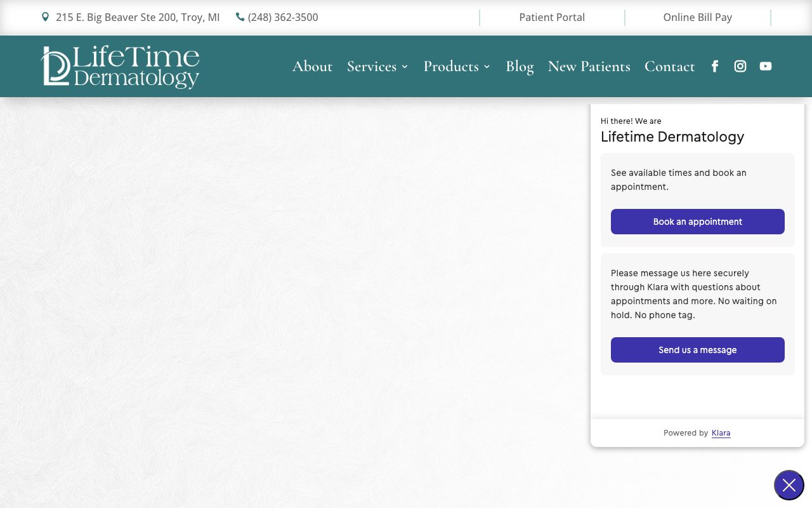Open the YouTube channel icon
Image resolution: width=812 pixels, height=508 pixels.
[x=766, y=66]
